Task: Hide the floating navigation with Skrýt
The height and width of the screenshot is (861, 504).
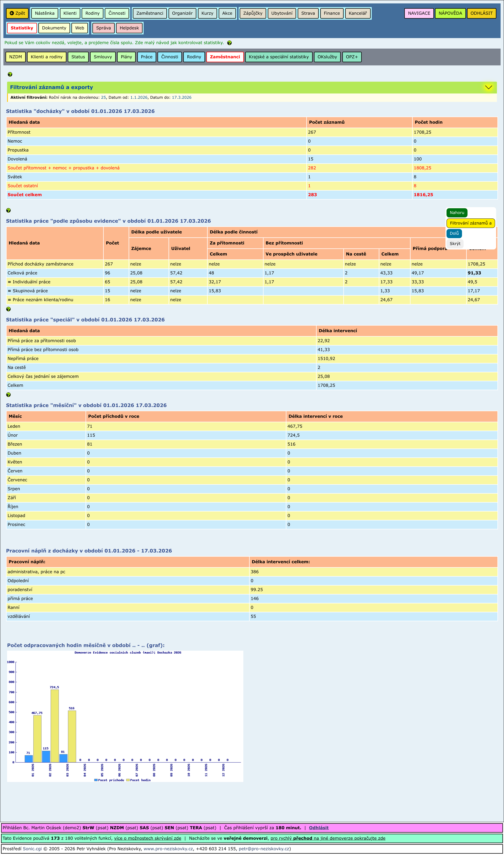Action: click(x=455, y=244)
